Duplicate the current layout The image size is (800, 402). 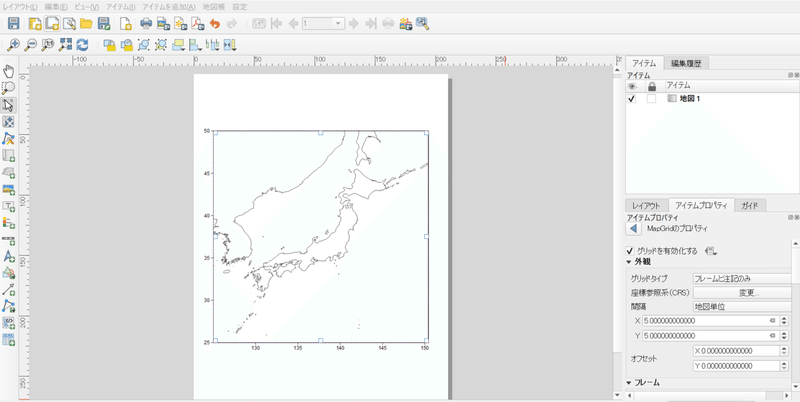click(x=52, y=23)
